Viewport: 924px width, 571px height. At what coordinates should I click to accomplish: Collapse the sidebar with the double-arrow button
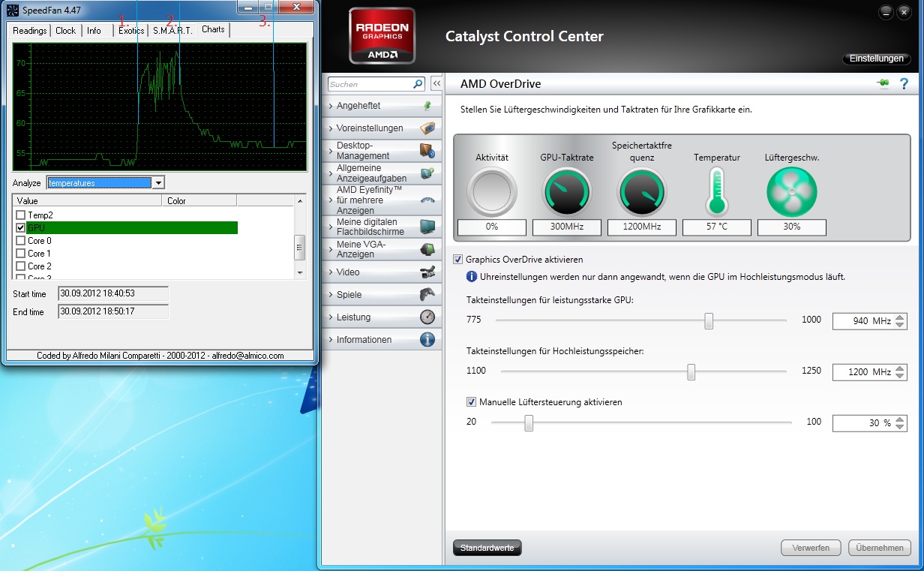coord(436,84)
